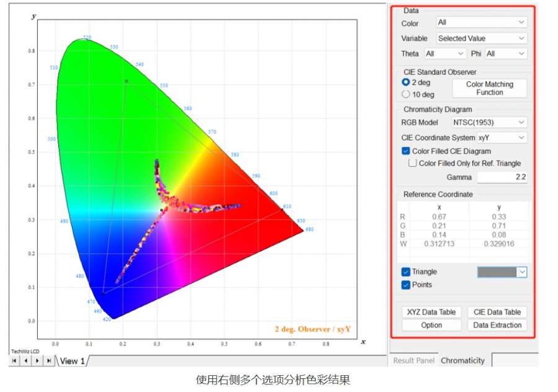Uncheck Color Filled CIE Diagram
The height and width of the screenshot is (392, 558).
(406, 151)
